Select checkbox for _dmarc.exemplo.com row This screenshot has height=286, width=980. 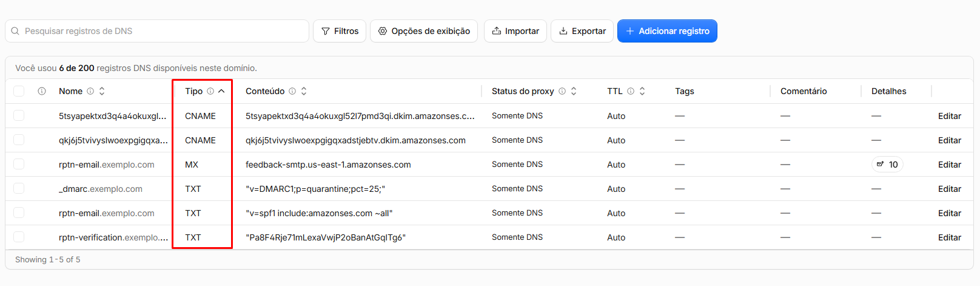[19, 188]
